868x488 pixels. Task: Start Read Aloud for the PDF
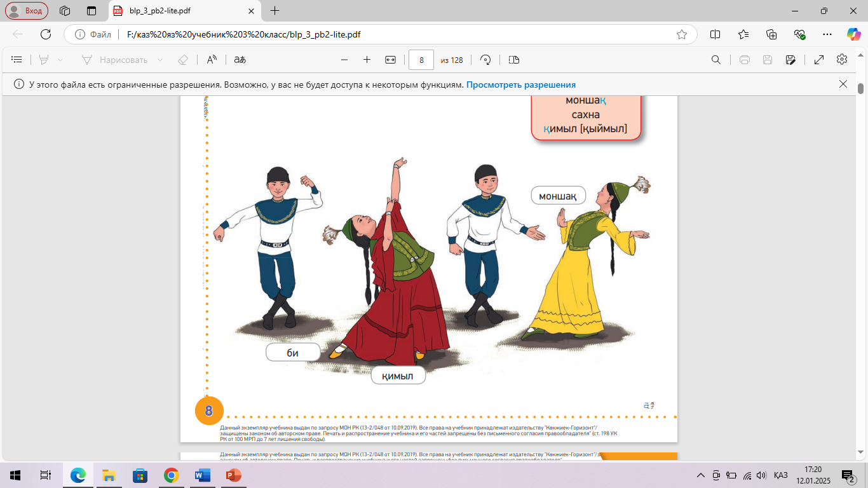(212, 60)
